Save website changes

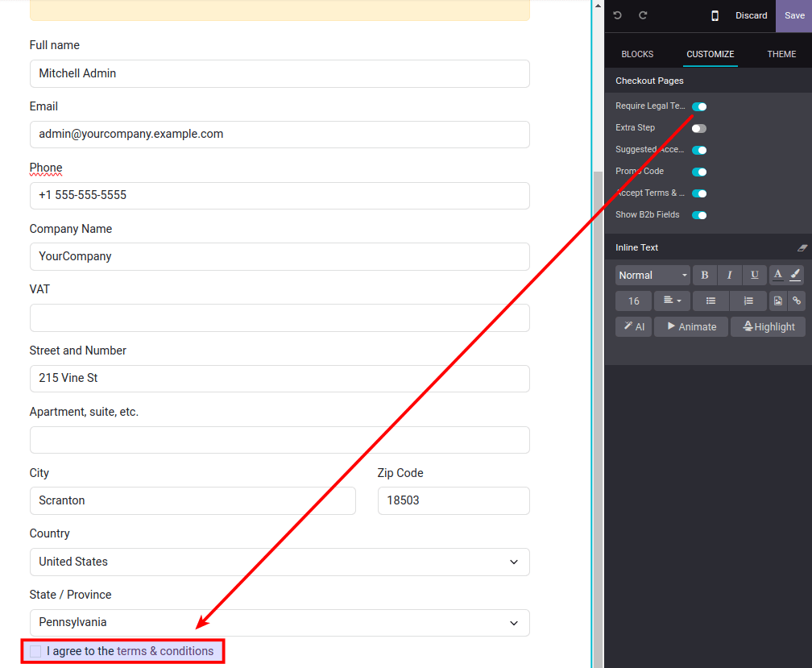click(794, 15)
